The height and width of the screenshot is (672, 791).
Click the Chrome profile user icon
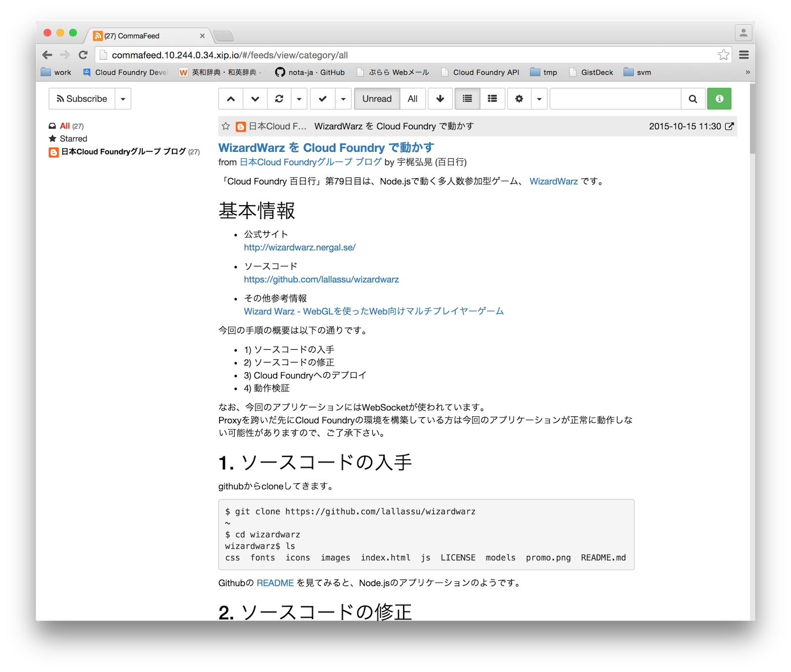point(743,33)
